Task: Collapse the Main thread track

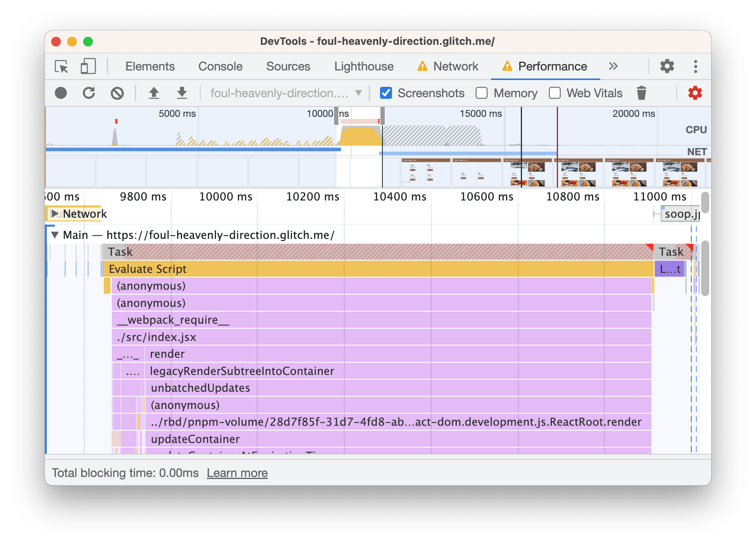Action: 55,235
